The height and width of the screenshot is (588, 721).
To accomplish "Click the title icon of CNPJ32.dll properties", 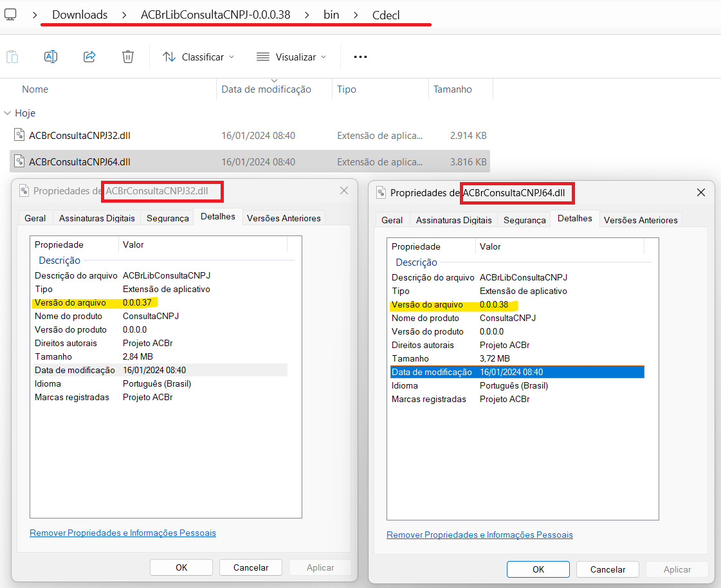I will 24,190.
